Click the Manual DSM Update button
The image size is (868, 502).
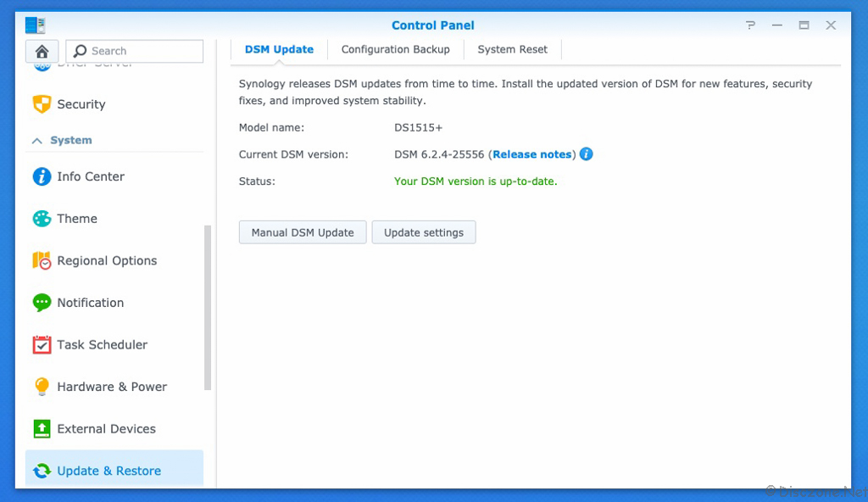pyautogui.click(x=303, y=232)
